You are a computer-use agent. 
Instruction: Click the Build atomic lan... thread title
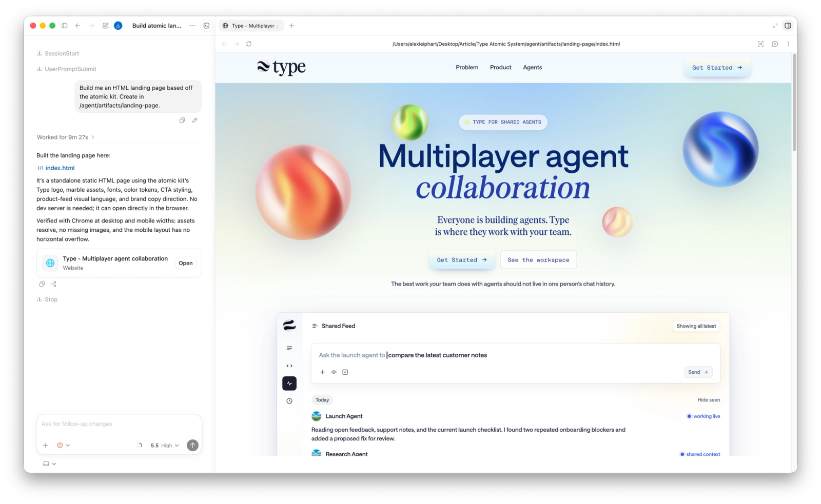[157, 26]
